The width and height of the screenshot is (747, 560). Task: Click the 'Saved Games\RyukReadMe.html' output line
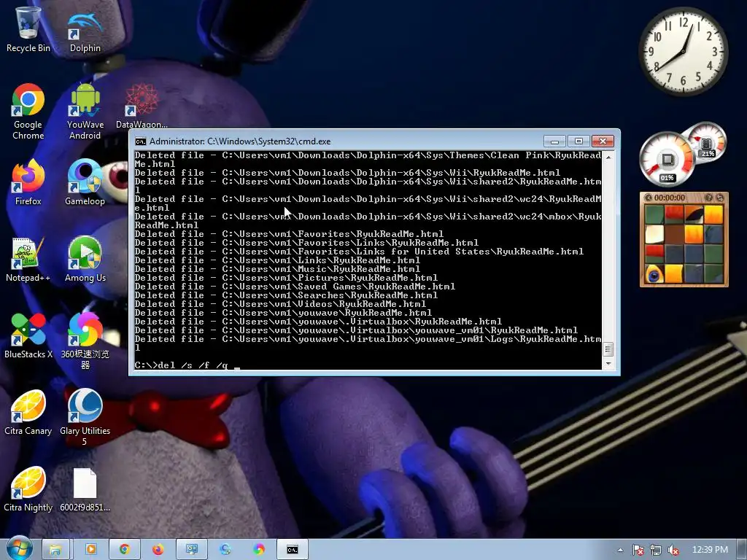(295, 287)
